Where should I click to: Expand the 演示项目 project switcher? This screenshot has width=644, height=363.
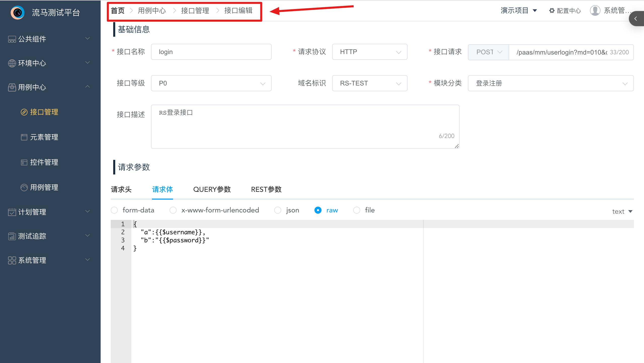pos(518,10)
